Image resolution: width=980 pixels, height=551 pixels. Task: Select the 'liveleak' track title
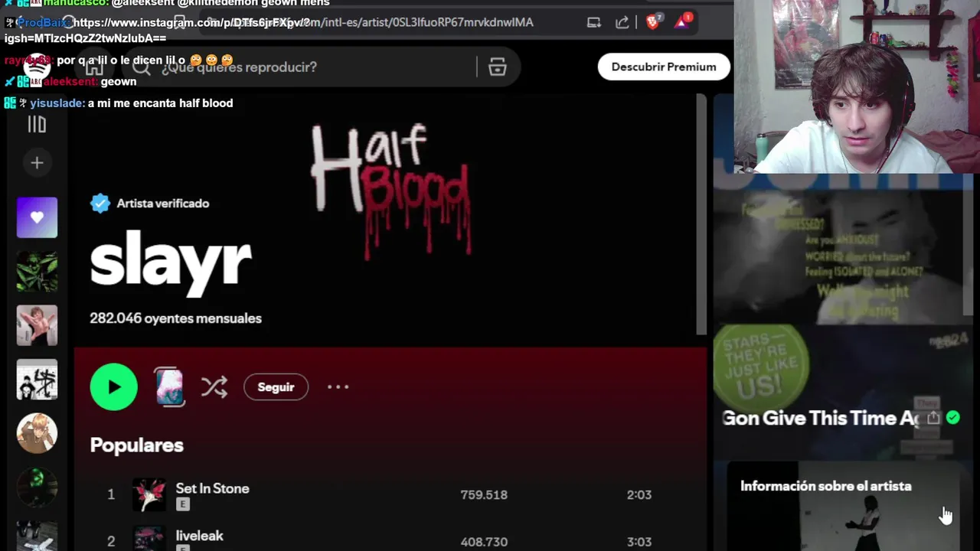click(x=199, y=536)
